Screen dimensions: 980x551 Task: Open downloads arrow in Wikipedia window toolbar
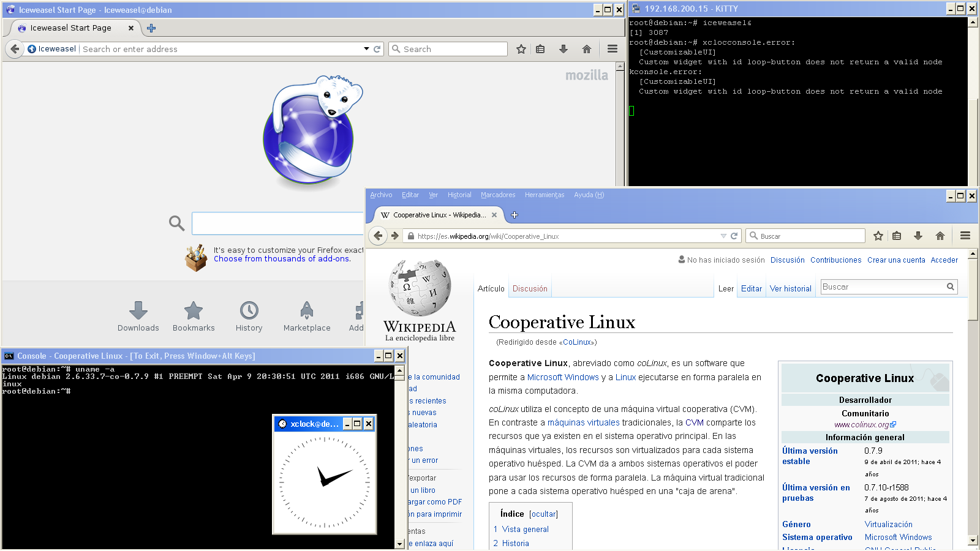point(918,236)
